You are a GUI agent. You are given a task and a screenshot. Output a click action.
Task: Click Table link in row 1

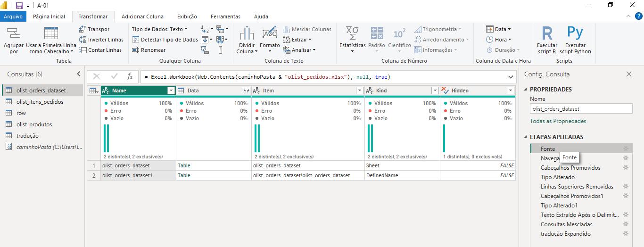184,165
